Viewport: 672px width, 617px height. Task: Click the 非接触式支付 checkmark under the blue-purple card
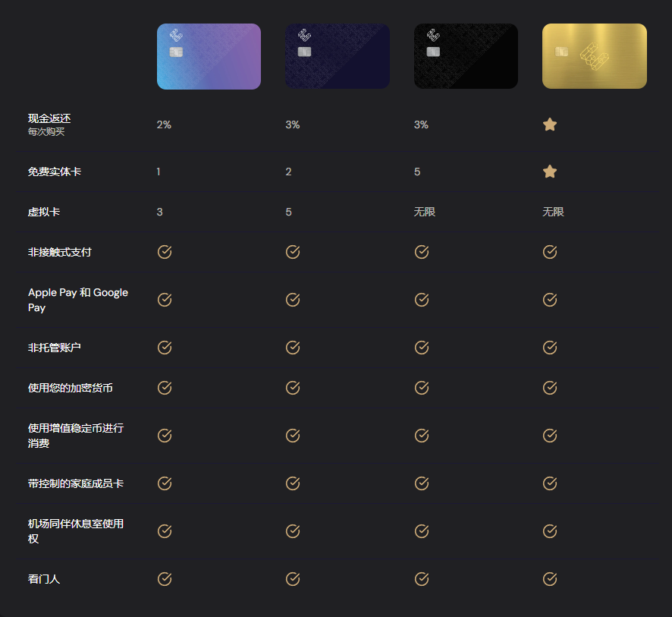[165, 252]
